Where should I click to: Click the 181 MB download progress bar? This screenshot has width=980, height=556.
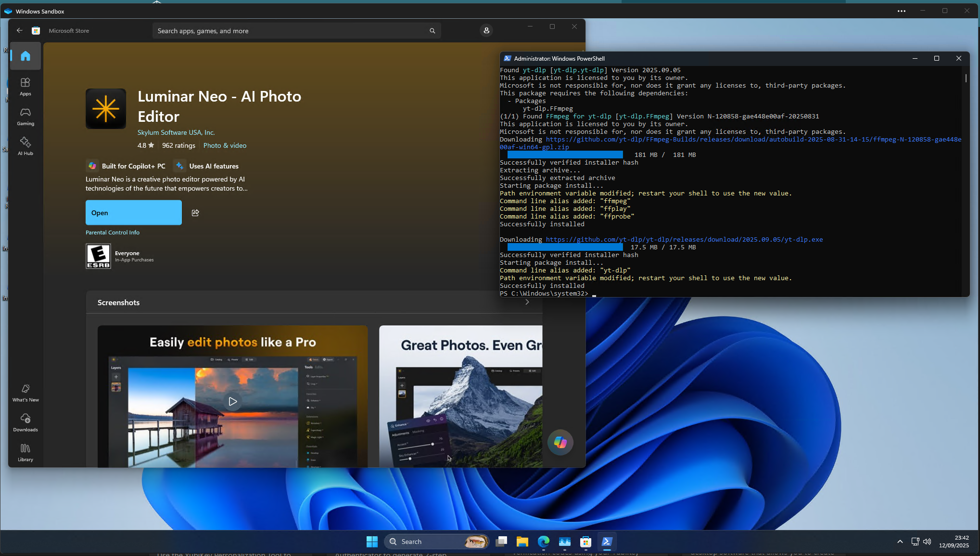pyautogui.click(x=565, y=155)
